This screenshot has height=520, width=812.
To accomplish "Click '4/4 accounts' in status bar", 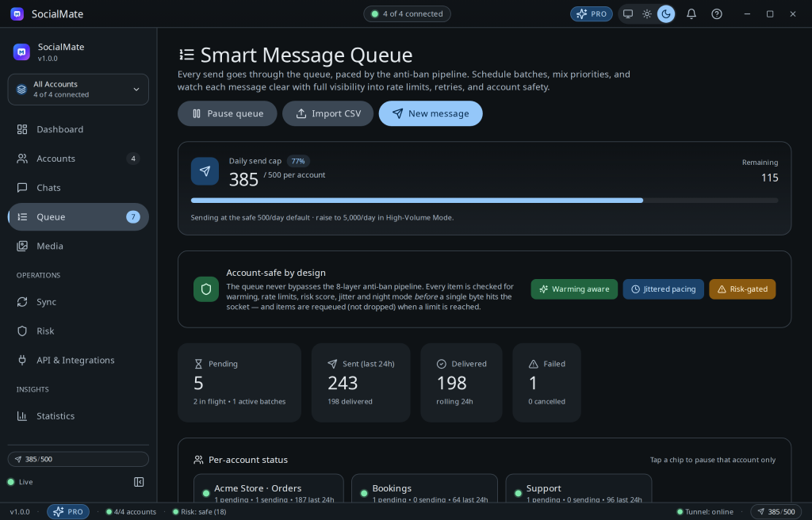I will click(131, 512).
